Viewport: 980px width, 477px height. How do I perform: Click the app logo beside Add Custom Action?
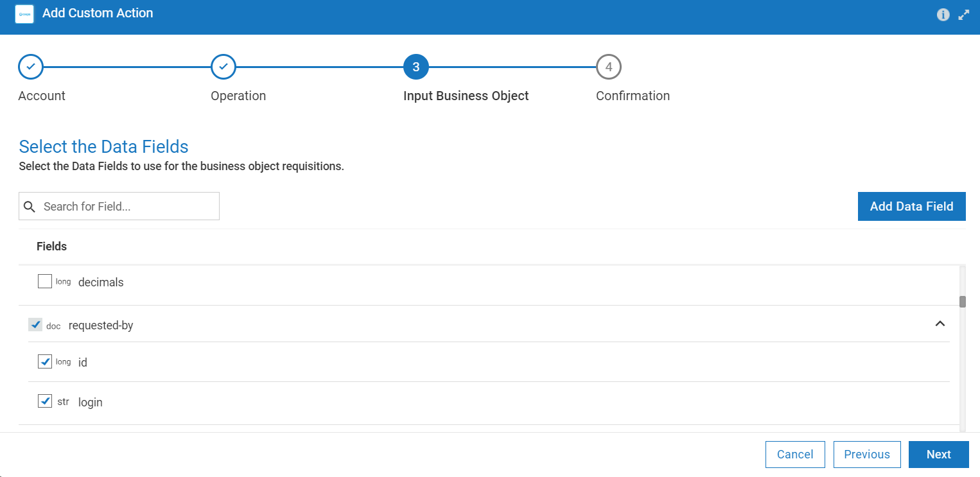point(24,13)
